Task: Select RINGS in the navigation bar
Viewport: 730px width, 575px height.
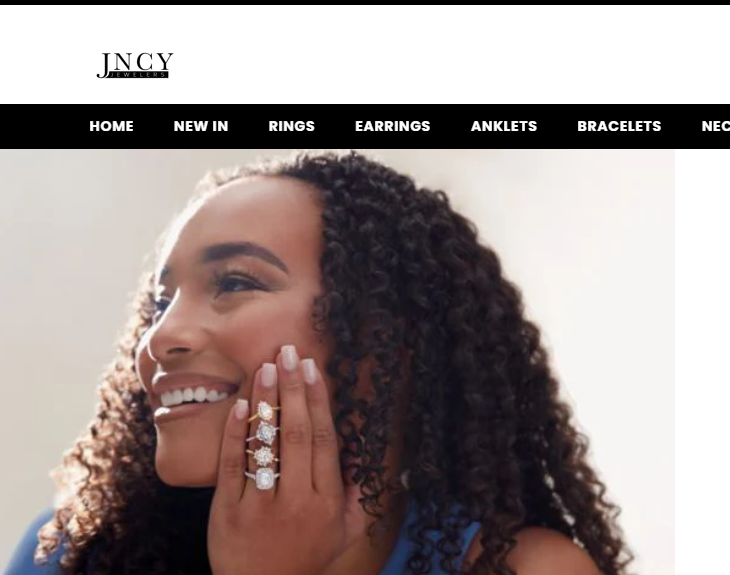Action: pyautogui.click(x=291, y=126)
